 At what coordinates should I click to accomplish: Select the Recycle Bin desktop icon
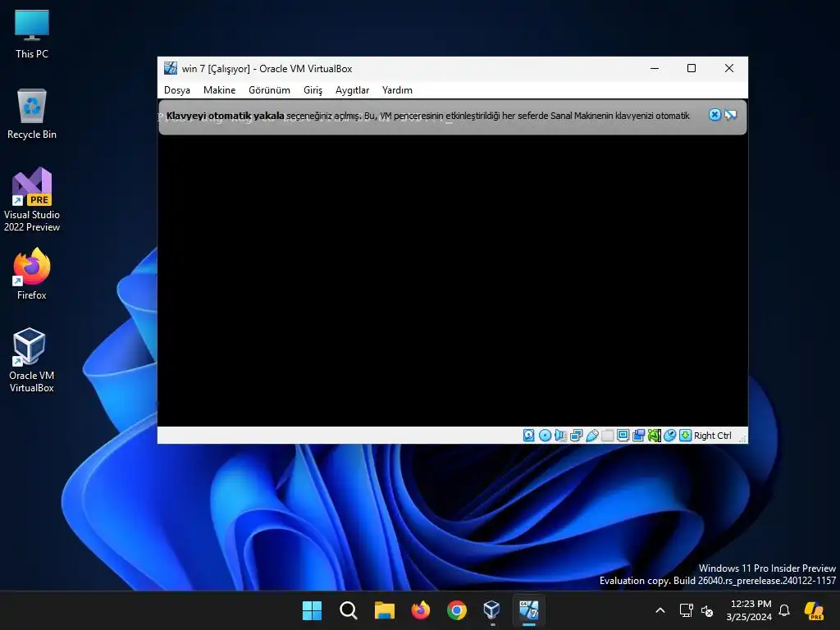tap(32, 114)
